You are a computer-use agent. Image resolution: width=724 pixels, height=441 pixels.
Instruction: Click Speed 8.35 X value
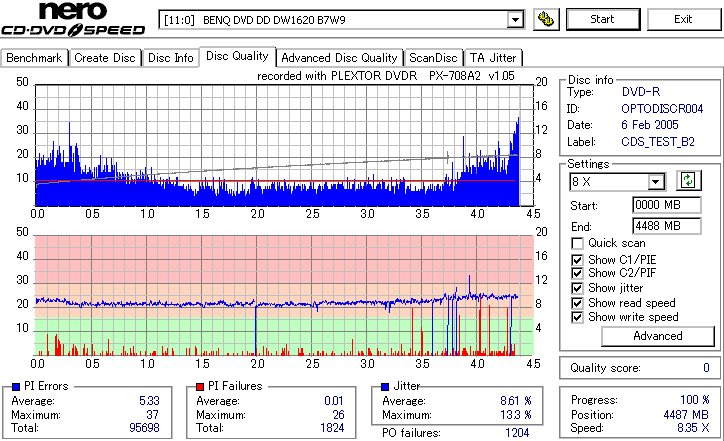tap(693, 428)
